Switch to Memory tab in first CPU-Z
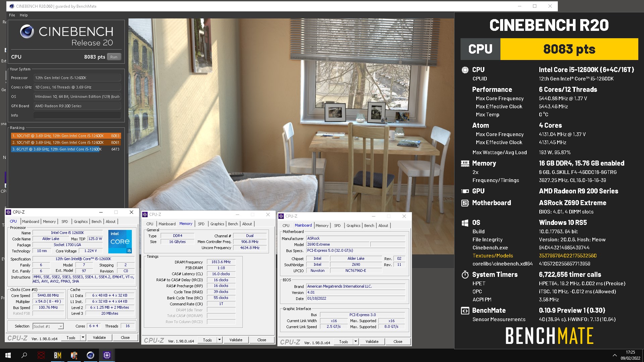Screen dimensions: 644x362 pyautogui.click(x=49, y=222)
